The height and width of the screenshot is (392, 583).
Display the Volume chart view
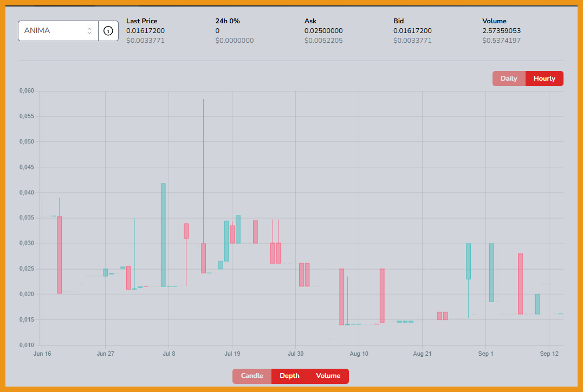pos(328,376)
